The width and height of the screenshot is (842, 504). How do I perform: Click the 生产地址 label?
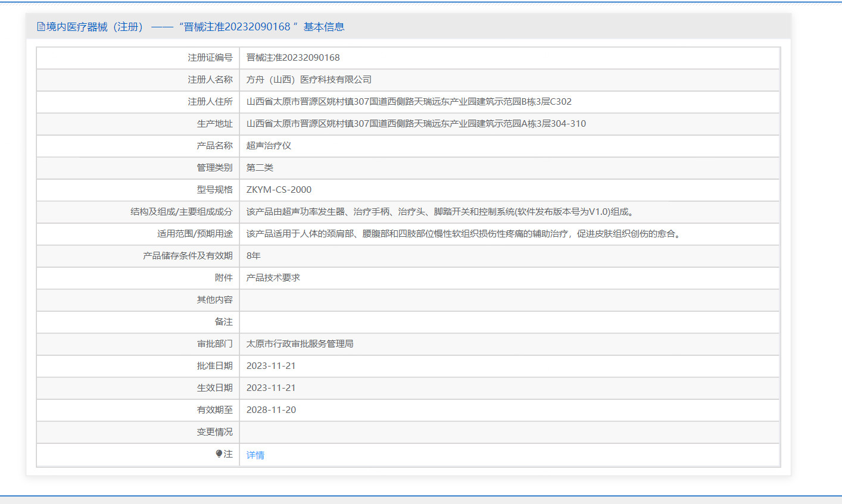[x=215, y=124]
